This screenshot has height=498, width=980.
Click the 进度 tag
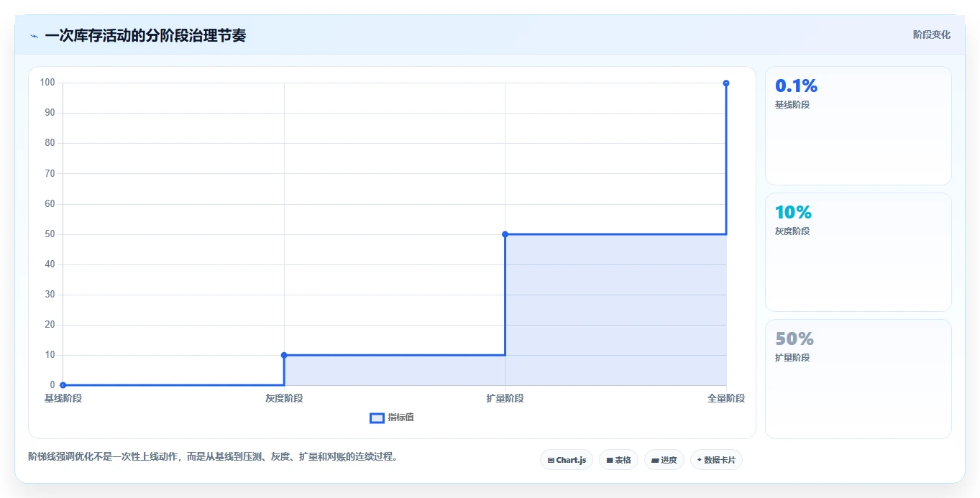point(664,460)
